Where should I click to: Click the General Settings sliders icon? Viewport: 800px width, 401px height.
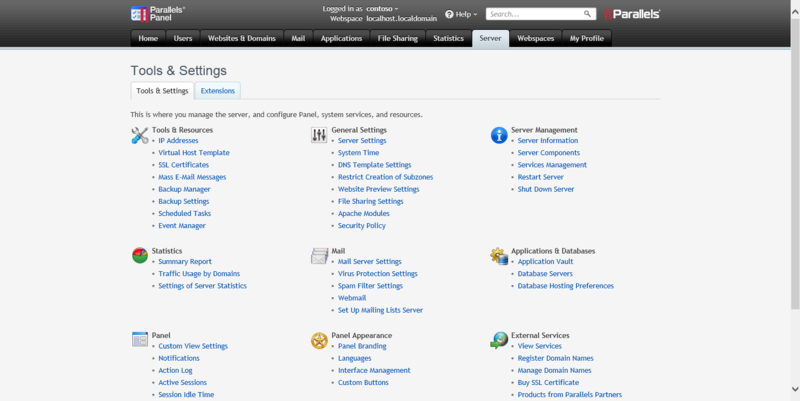tap(319, 135)
